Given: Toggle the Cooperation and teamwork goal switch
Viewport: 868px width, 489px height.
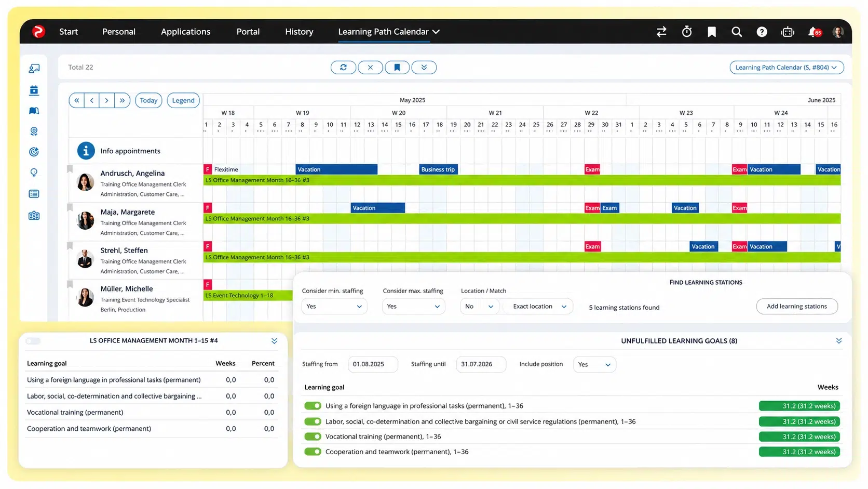Looking at the screenshot, I should pyautogui.click(x=313, y=452).
